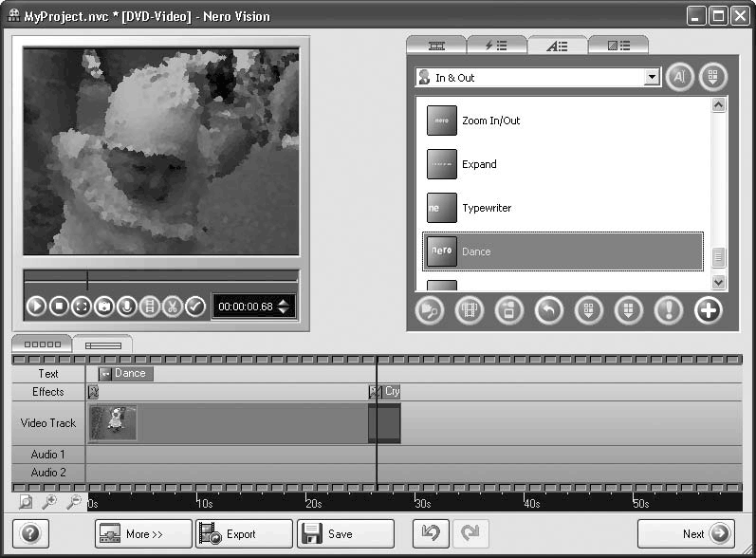Toggle full screen preview icon
Image resolution: width=756 pixels, height=558 pixels.
coord(82,307)
